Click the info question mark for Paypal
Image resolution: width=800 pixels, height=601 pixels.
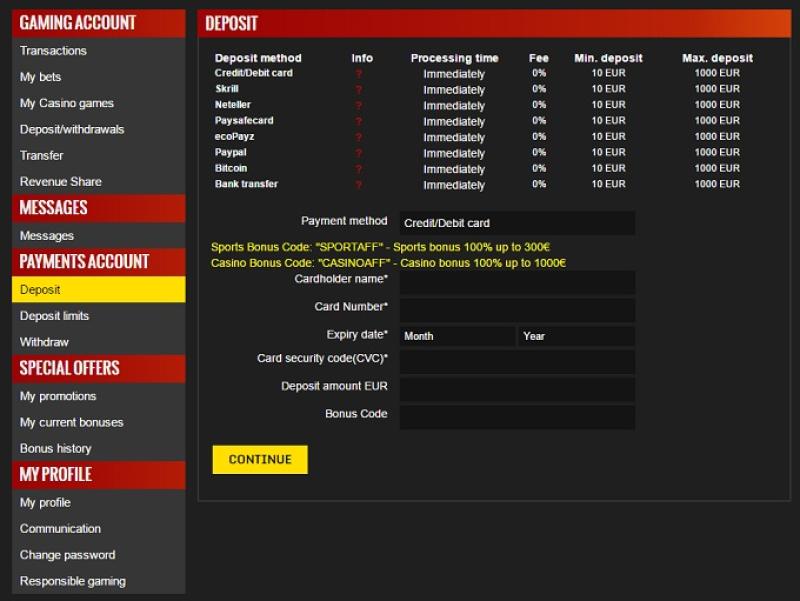pyautogui.click(x=358, y=154)
